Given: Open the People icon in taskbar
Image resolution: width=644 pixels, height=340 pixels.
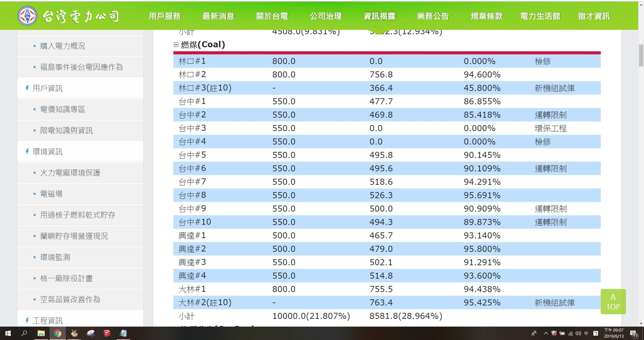Looking at the screenshot, I should 534,333.
